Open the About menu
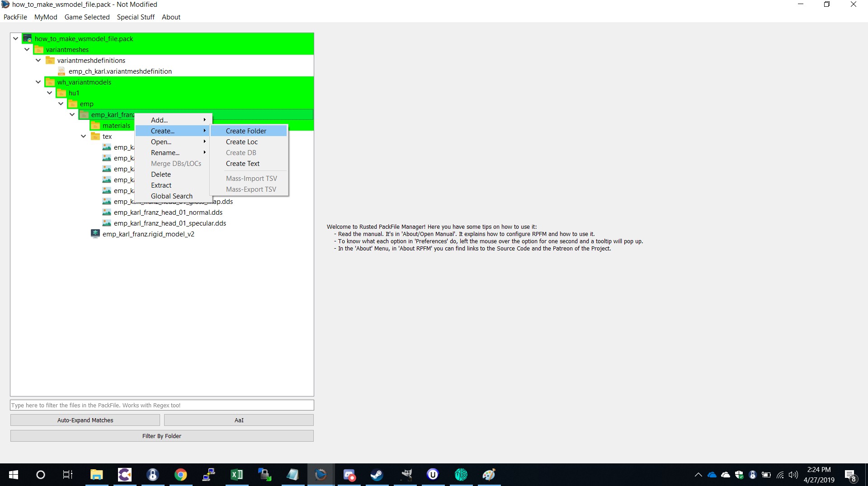This screenshot has width=868, height=486. pyautogui.click(x=171, y=17)
